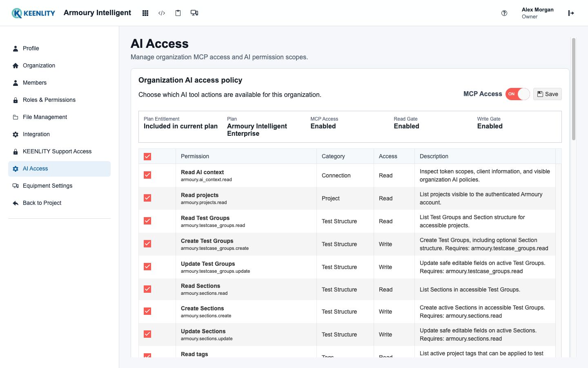
Task: Click the Back to Project arrow icon
Action: [16, 203]
